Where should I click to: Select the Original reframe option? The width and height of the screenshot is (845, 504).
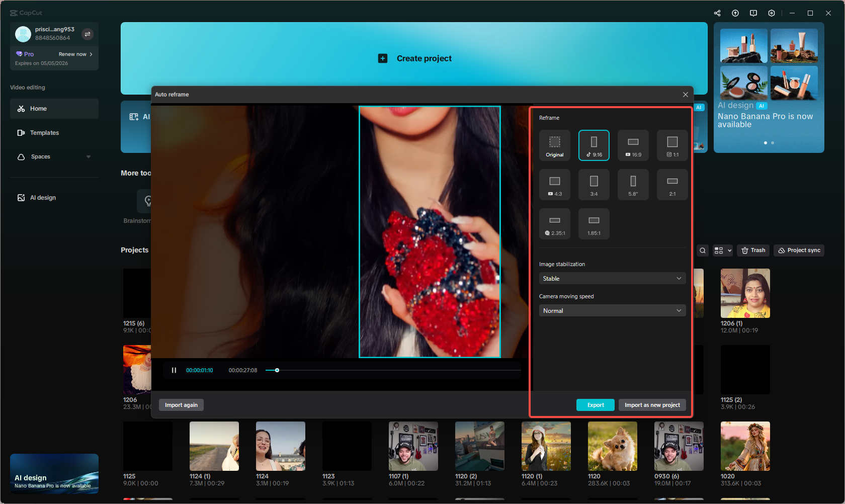[x=555, y=145]
